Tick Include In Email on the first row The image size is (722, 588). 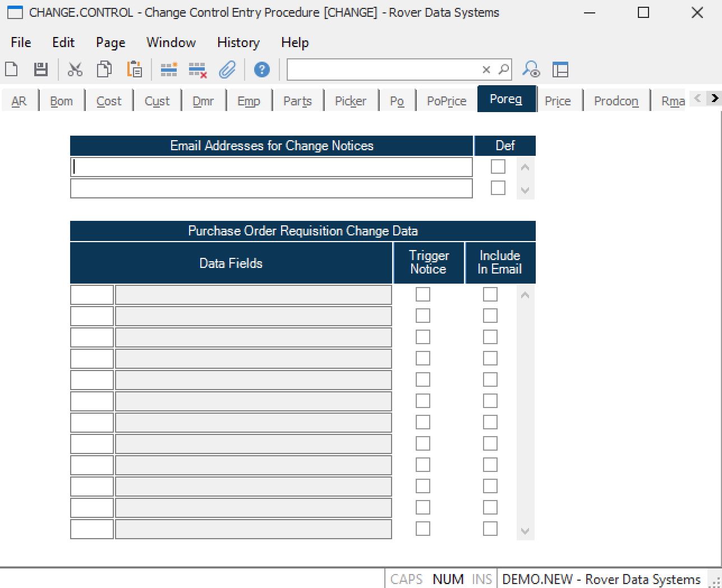pos(490,294)
